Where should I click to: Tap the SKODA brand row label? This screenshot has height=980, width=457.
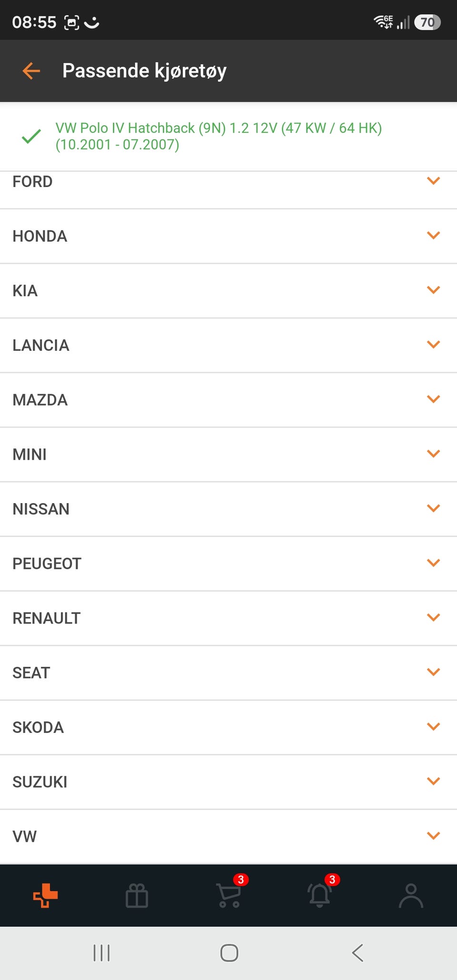point(38,727)
